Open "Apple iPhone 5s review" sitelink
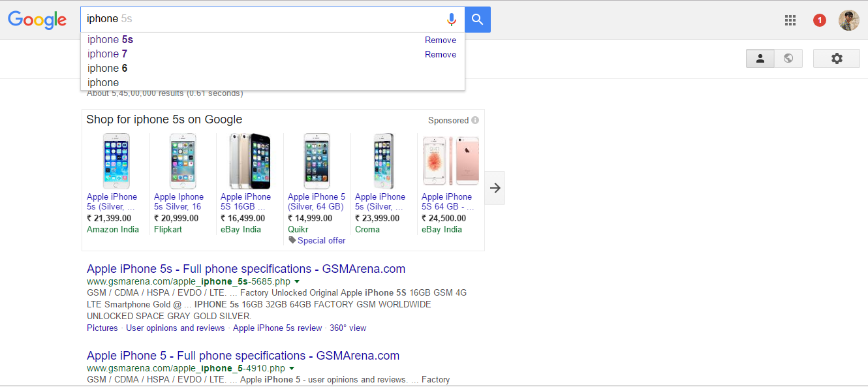The height and width of the screenshot is (389, 868). click(277, 328)
